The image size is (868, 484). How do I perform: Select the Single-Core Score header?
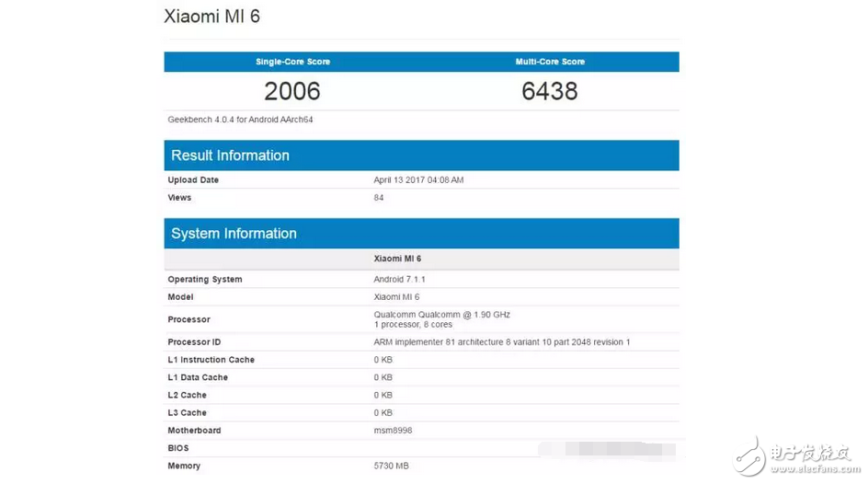pos(292,62)
